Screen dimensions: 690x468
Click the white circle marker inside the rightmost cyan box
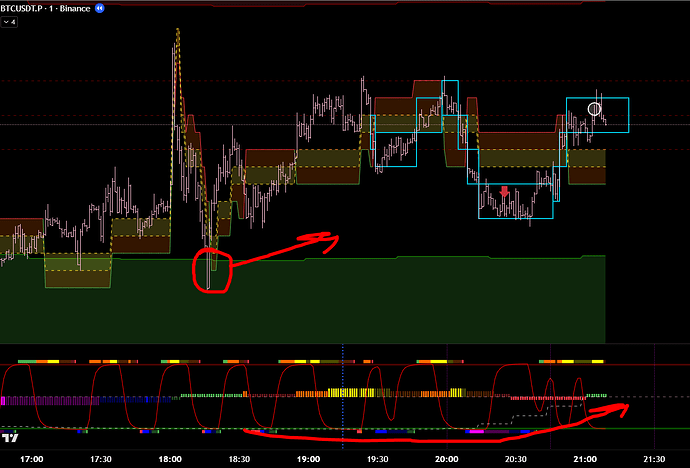pyautogui.click(x=594, y=109)
